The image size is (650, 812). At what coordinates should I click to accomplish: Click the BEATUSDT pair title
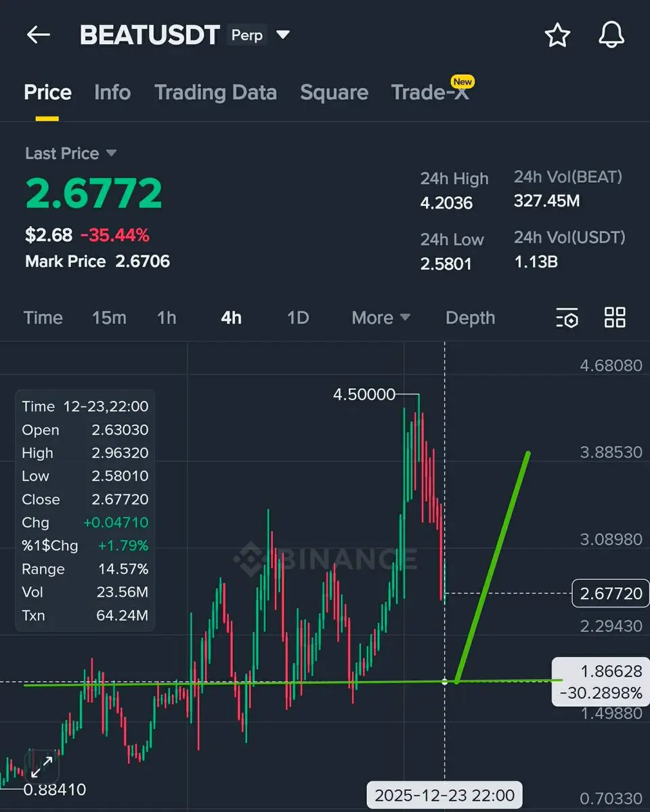point(150,35)
